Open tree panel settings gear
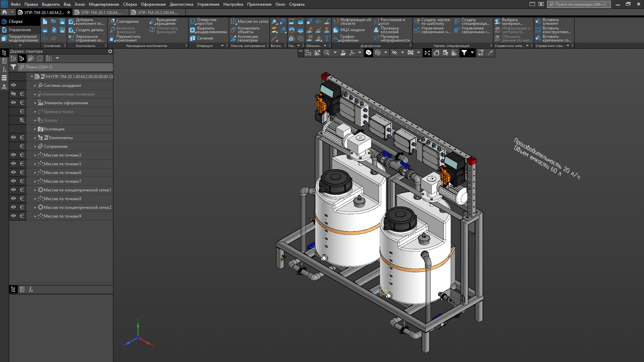The height and width of the screenshot is (362, 644). coord(110,51)
